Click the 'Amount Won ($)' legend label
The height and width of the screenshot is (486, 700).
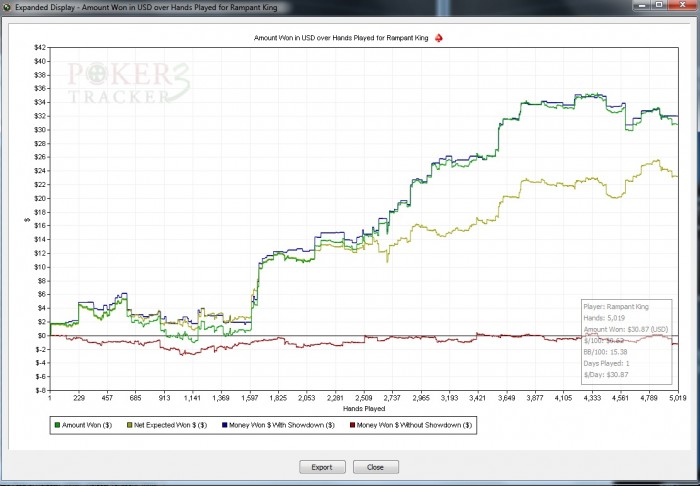[x=87, y=425]
